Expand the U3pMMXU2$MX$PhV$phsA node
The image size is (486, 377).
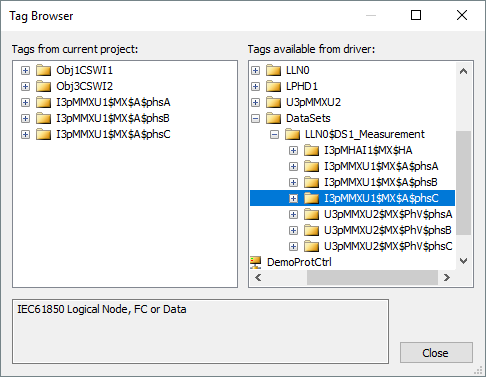293,215
